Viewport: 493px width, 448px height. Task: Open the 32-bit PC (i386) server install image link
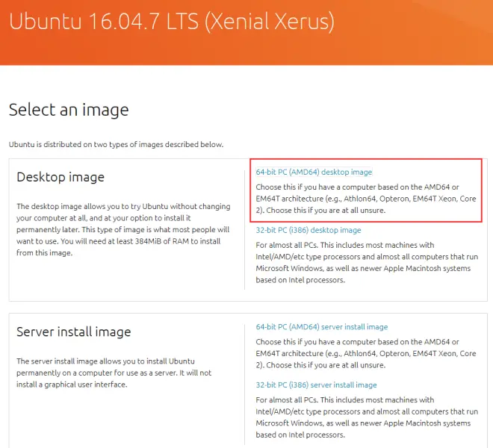(x=316, y=385)
